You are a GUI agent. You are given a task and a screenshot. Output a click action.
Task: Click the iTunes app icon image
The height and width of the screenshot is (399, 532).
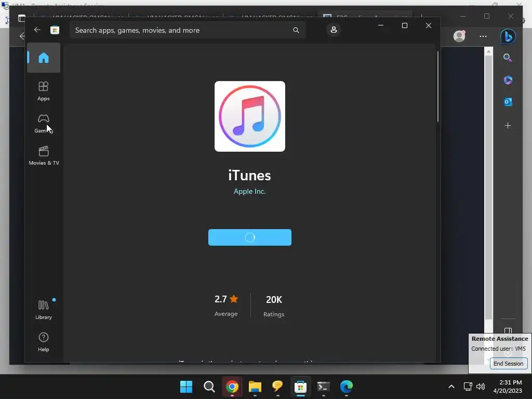tap(250, 116)
